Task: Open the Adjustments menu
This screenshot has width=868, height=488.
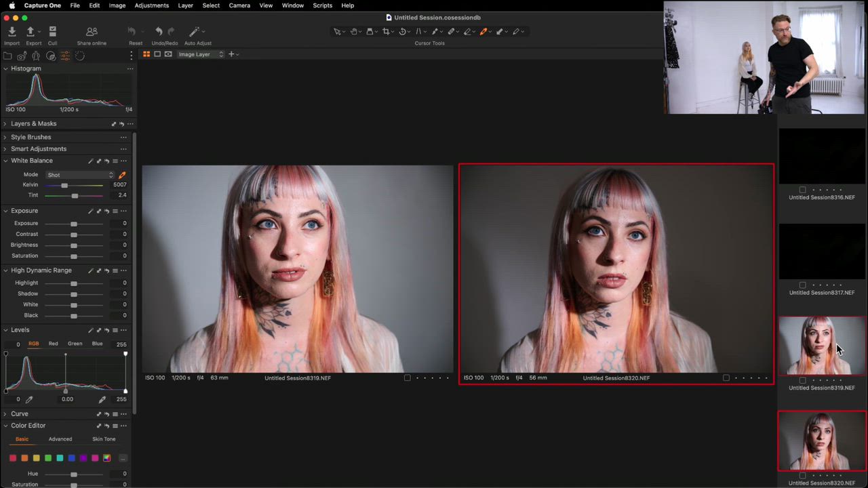Action: 151,5
